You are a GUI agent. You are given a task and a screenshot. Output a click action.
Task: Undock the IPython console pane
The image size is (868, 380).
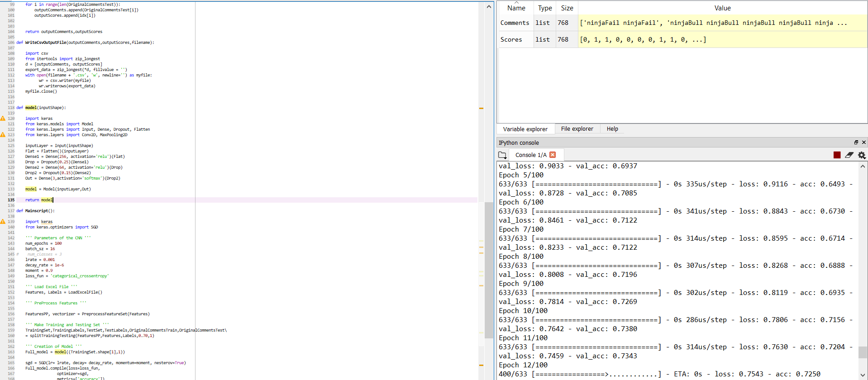click(x=856, y=142)
